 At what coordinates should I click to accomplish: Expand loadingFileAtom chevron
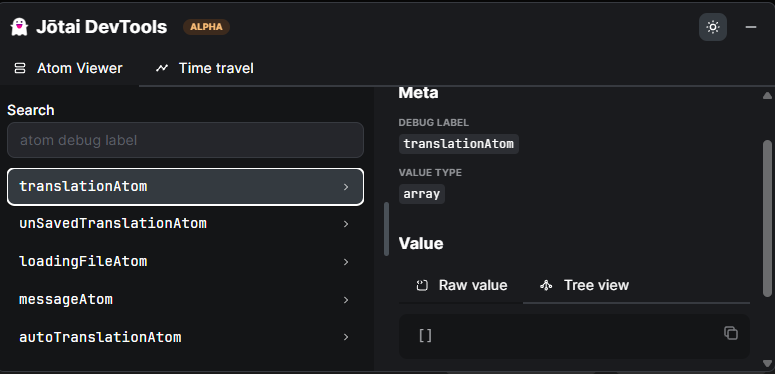click(346, 262)
